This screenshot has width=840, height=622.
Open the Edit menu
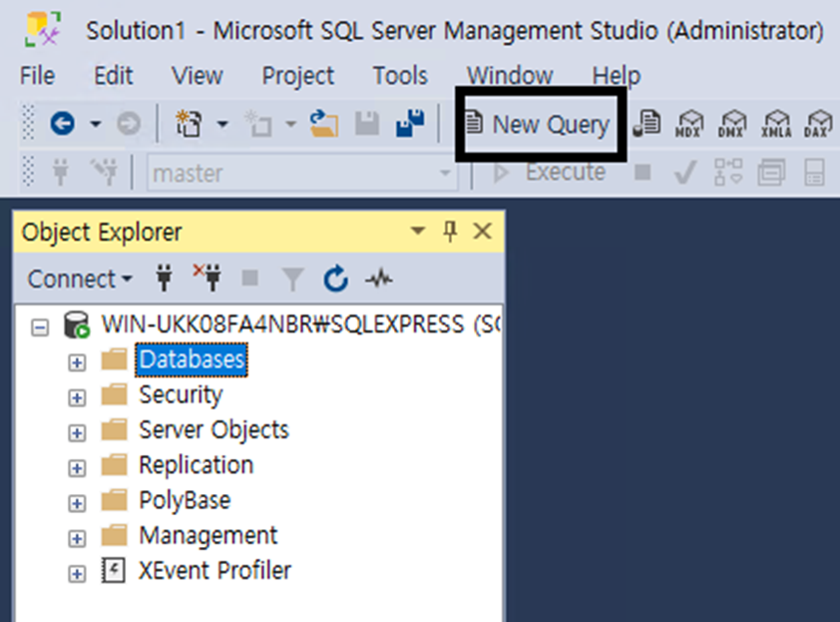tap(114, 76)
